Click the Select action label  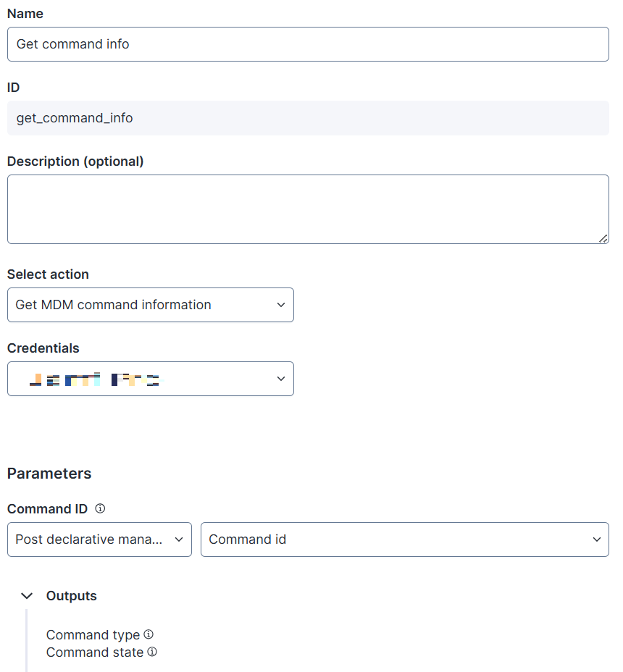click(x=48, y=274)
